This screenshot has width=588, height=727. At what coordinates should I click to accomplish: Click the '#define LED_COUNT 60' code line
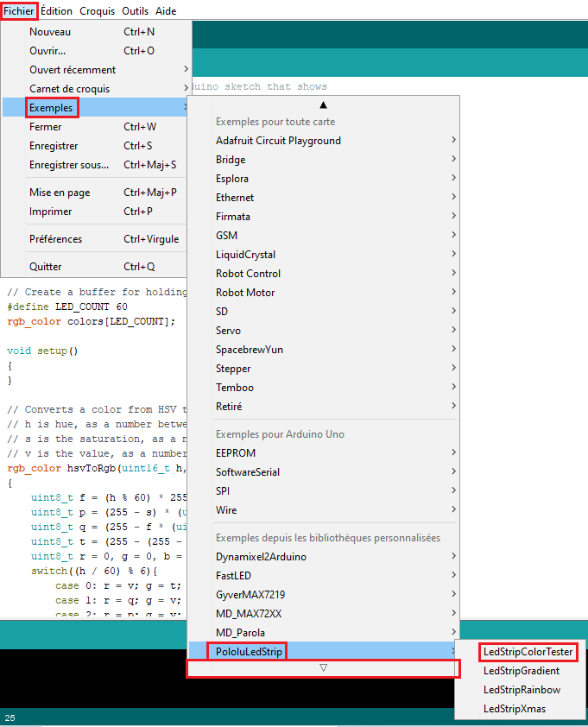click(x=67, y=307)
